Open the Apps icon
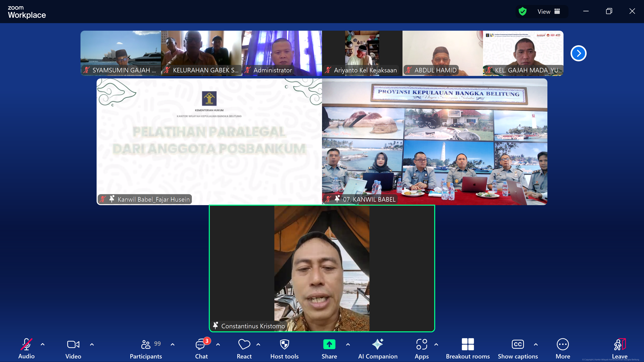 421,345
